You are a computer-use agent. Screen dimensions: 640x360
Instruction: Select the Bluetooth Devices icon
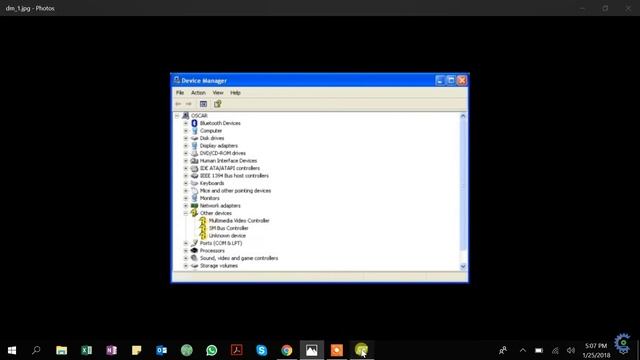194,123
